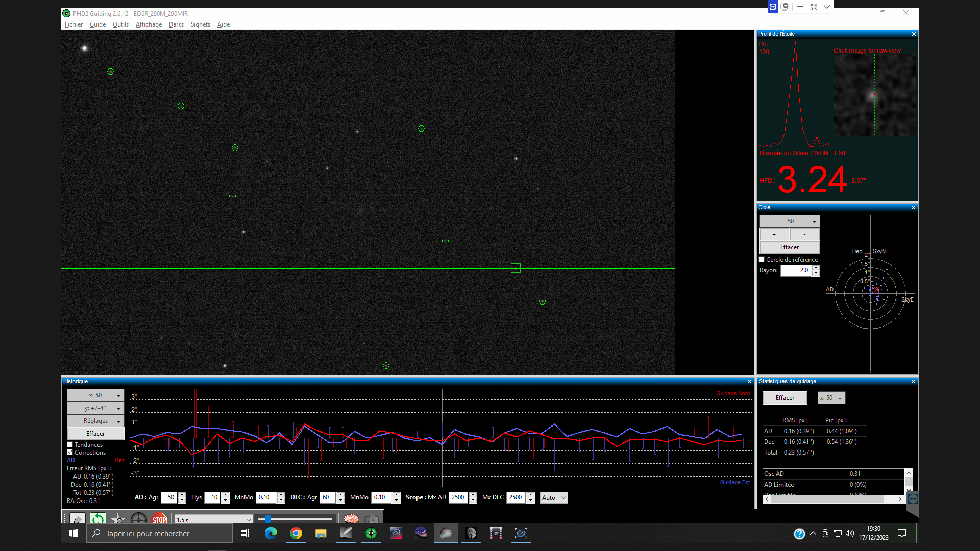
Task: Open the planetary film strip app in taskbar
Action: [x=496, y=533]
